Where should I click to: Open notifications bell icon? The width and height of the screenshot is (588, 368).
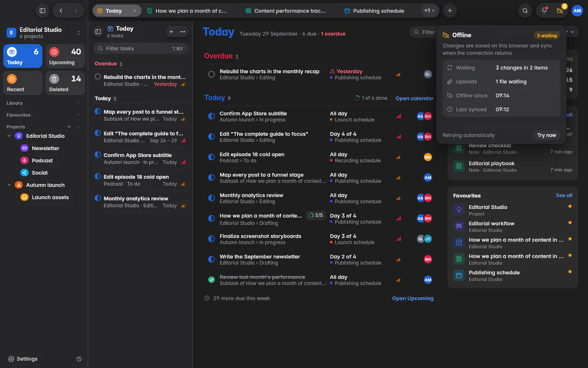544,11
